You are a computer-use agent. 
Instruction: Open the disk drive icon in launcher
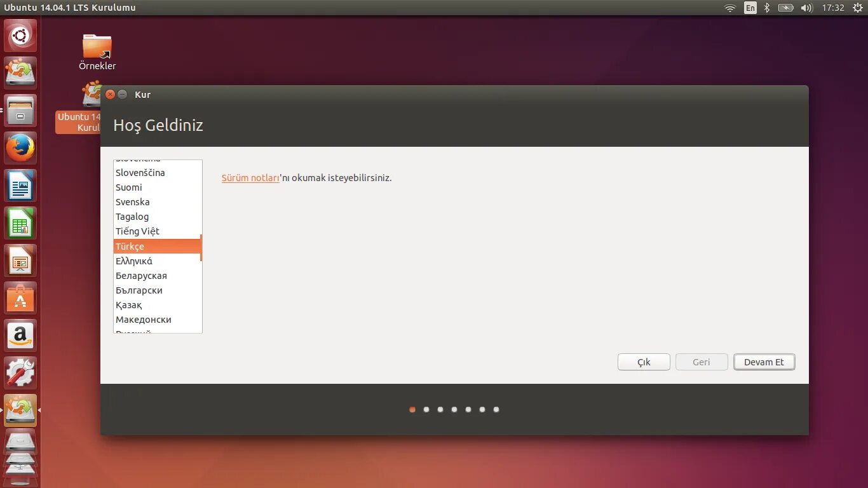[20, 442]
